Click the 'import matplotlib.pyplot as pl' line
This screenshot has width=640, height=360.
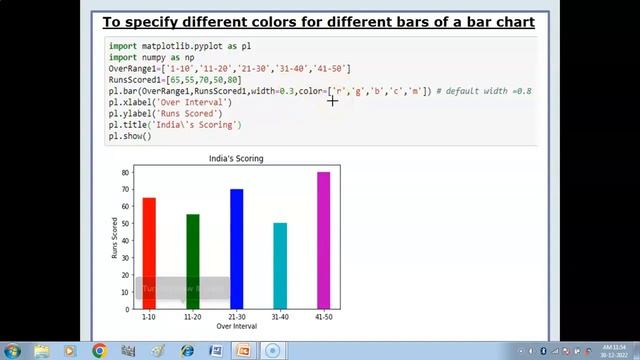180,46
